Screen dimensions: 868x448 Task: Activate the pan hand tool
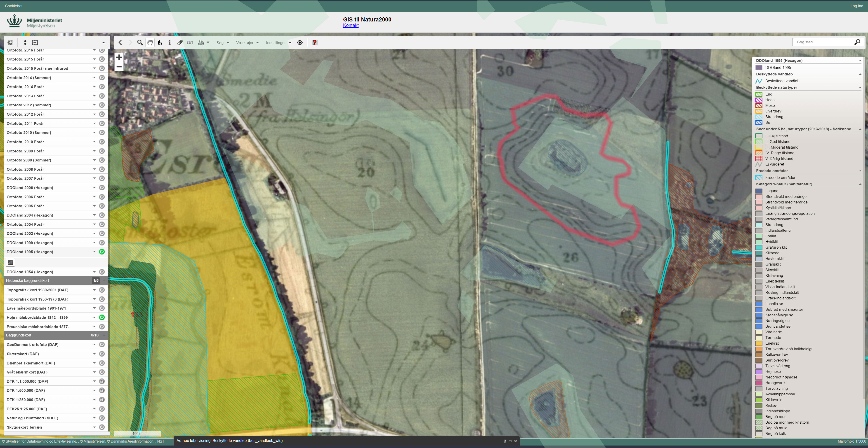point(150,42)
